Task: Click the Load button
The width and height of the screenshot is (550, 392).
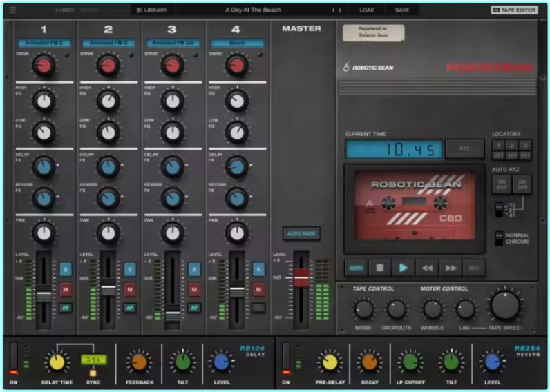Action: (x=367, y=10)
